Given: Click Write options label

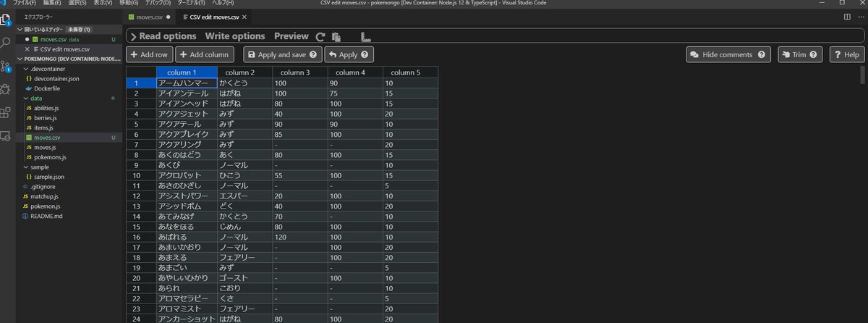Looking at the screenshot, I should click(235, 35).
